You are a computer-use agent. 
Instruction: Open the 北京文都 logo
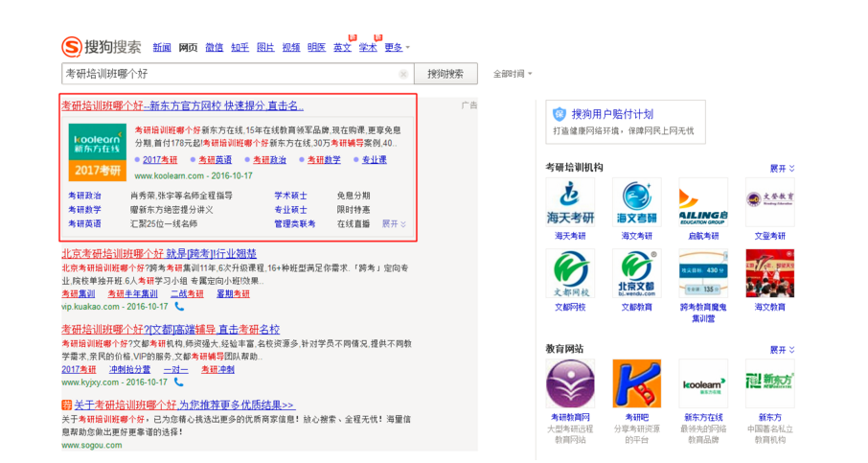coord(636,273)
